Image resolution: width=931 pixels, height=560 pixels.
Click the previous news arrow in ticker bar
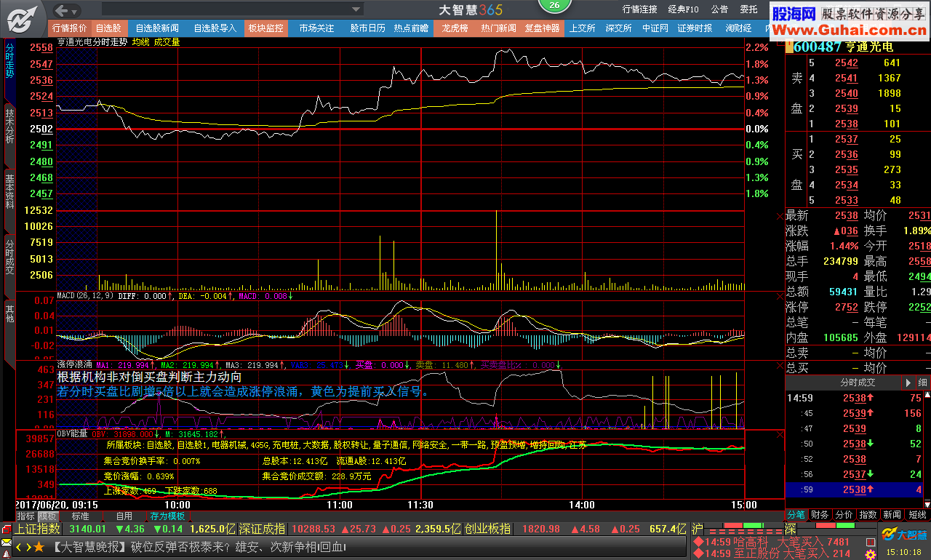(19, 547)
